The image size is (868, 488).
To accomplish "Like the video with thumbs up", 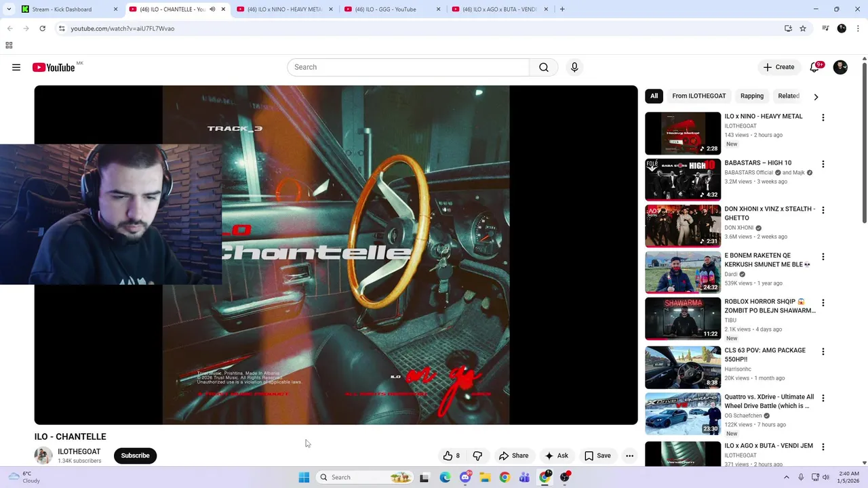I will (x=451, y=455).
